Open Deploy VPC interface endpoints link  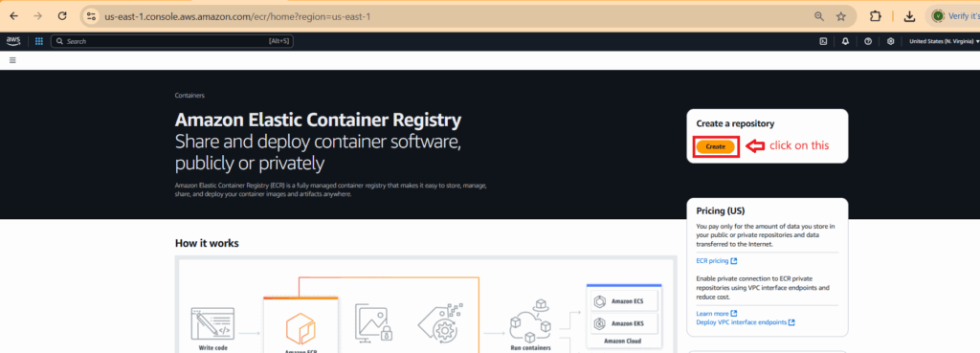point(745,321)
